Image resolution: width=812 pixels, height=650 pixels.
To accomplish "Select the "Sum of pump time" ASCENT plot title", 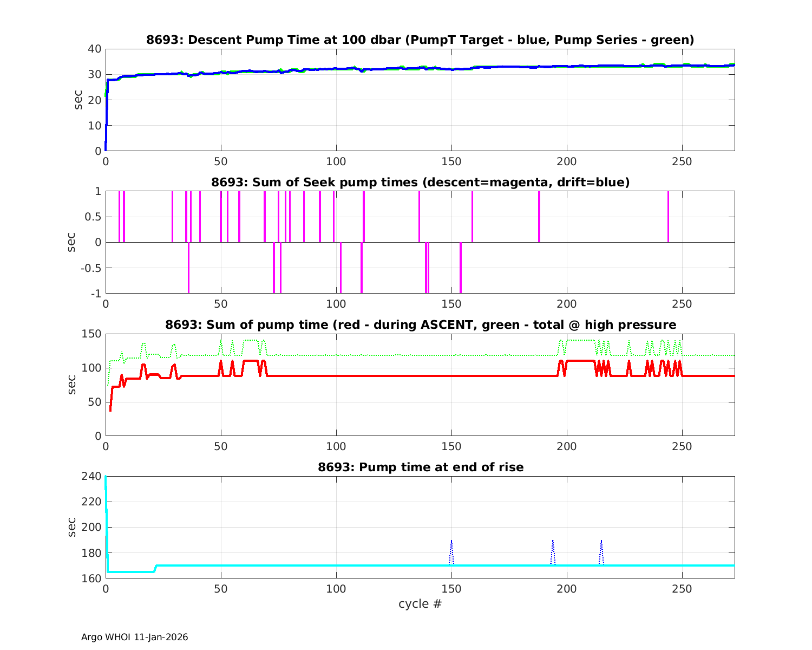I will tap(420, 325).
